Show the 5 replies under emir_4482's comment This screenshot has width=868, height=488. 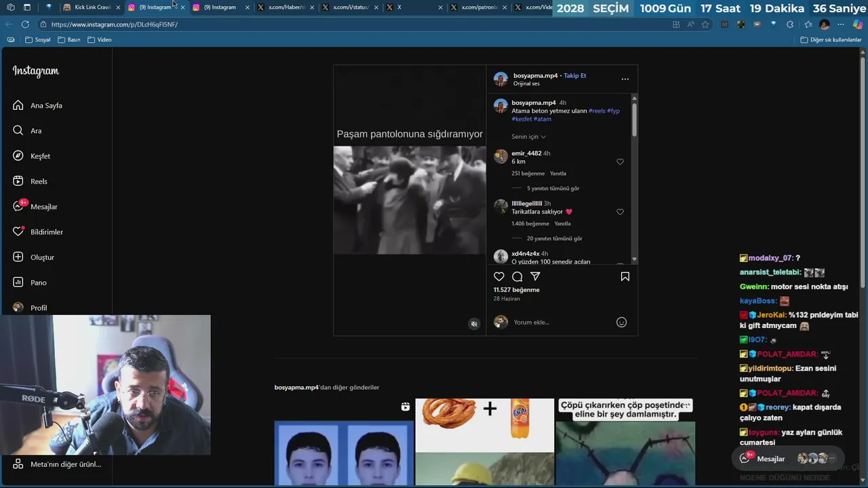point(553,188)
